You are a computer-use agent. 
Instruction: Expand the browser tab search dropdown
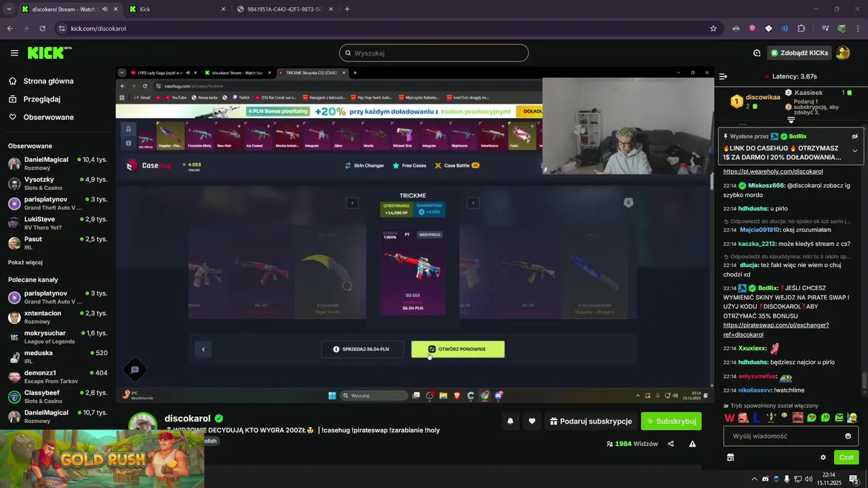(9, 9)
